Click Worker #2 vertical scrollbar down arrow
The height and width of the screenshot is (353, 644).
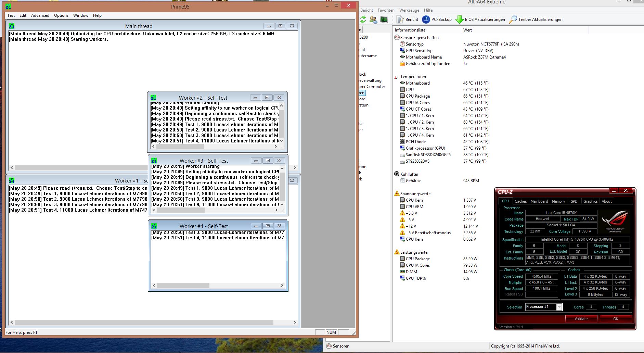[282, 141]
